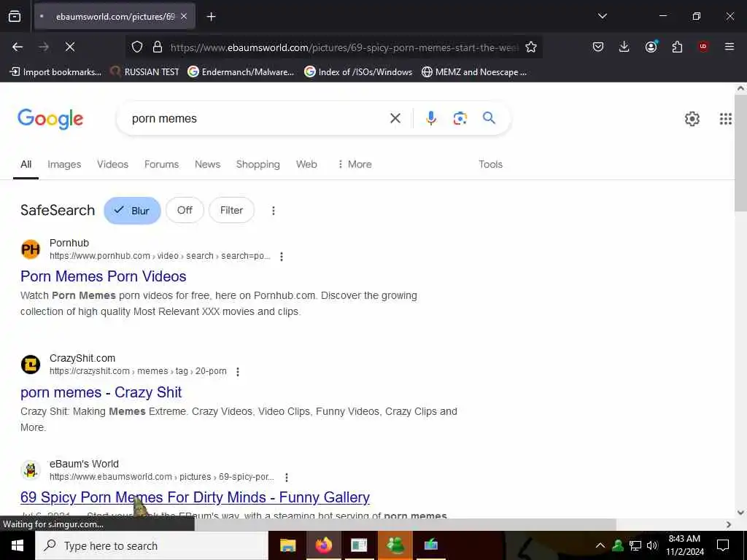Open three-dot menu for eBaum's World result
The height and width of the screenshot is (560, 747).
(286, 477)
